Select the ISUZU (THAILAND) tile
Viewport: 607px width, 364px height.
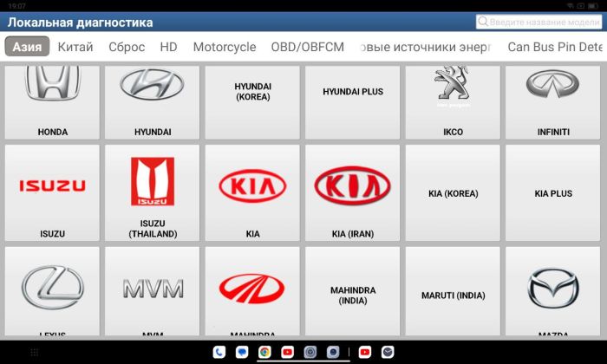click(152, 192)
